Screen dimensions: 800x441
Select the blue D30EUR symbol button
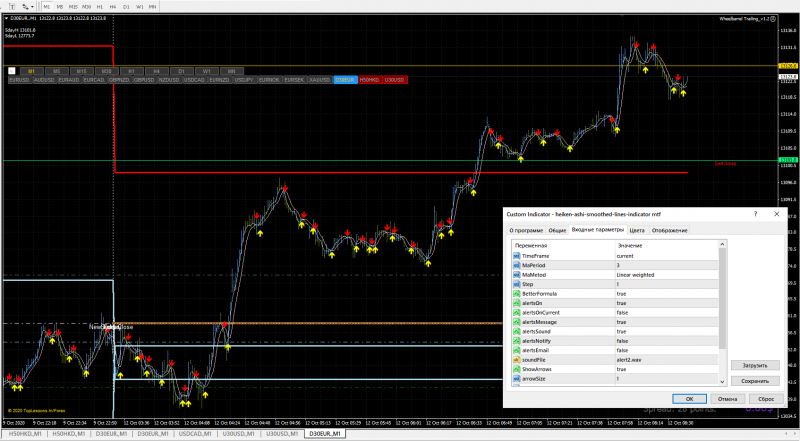(x=345, y=80)
